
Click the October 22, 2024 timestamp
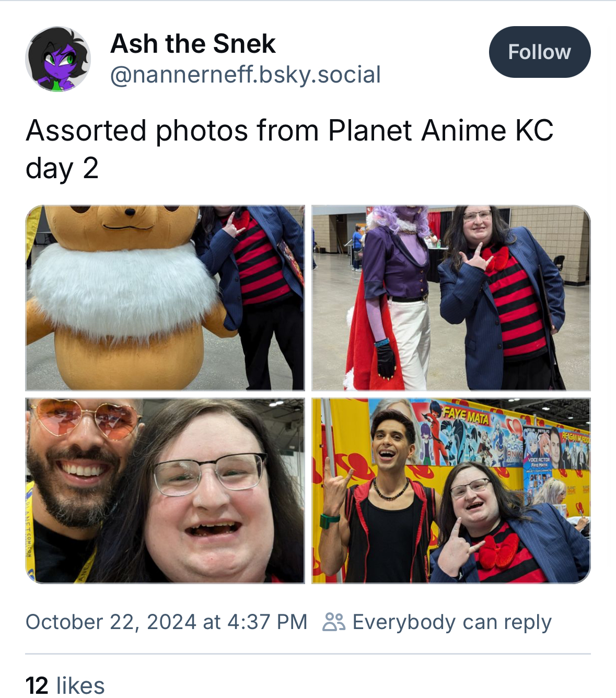click(166, 622)
